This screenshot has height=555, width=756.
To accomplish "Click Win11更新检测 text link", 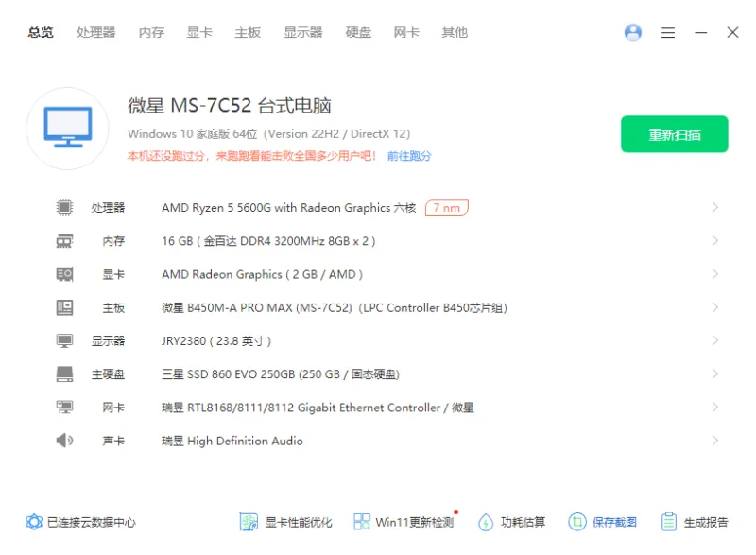I will point(415,522).
